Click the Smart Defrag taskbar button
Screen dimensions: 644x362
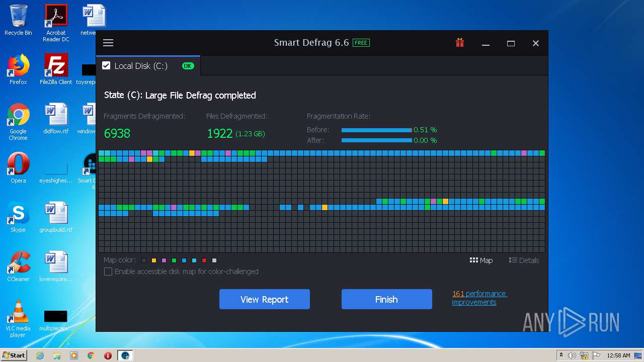point(125,355)
